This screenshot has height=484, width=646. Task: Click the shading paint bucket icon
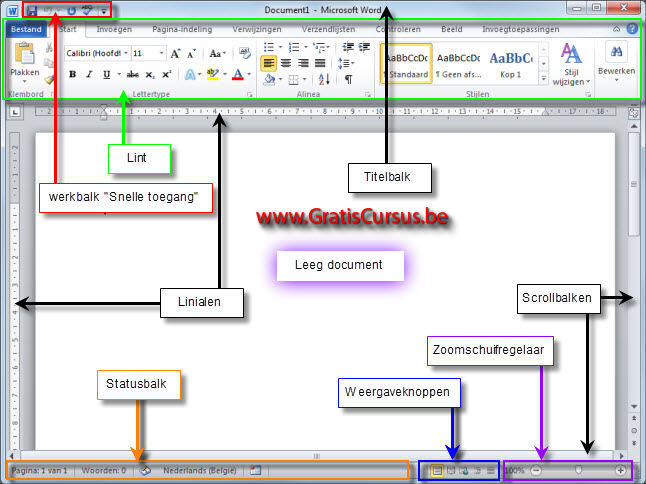pos(269,79)
